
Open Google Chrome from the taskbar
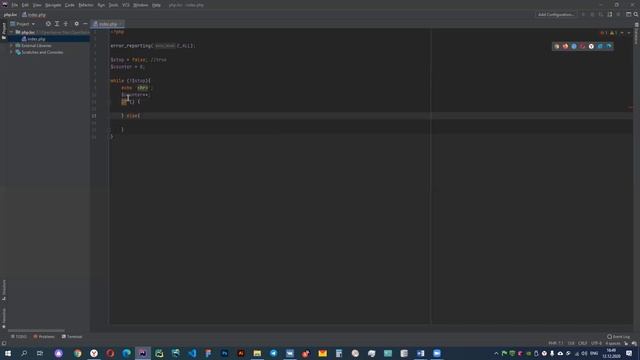pyautogui.click(x=78, y=353)
